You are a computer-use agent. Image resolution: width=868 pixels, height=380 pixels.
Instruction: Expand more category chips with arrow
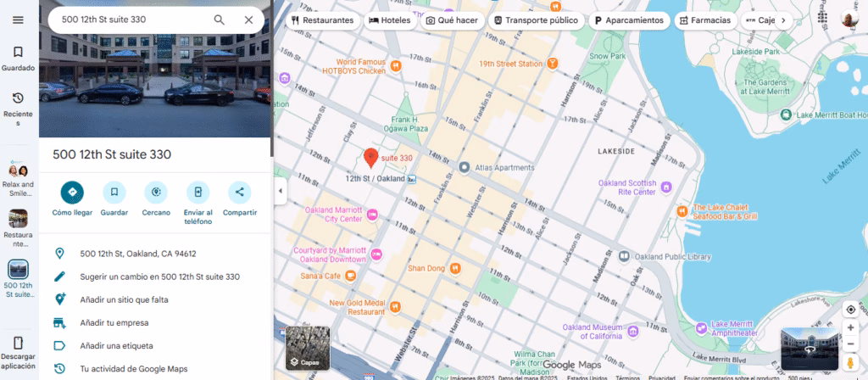pyautogui.click(x=782, y=20)
